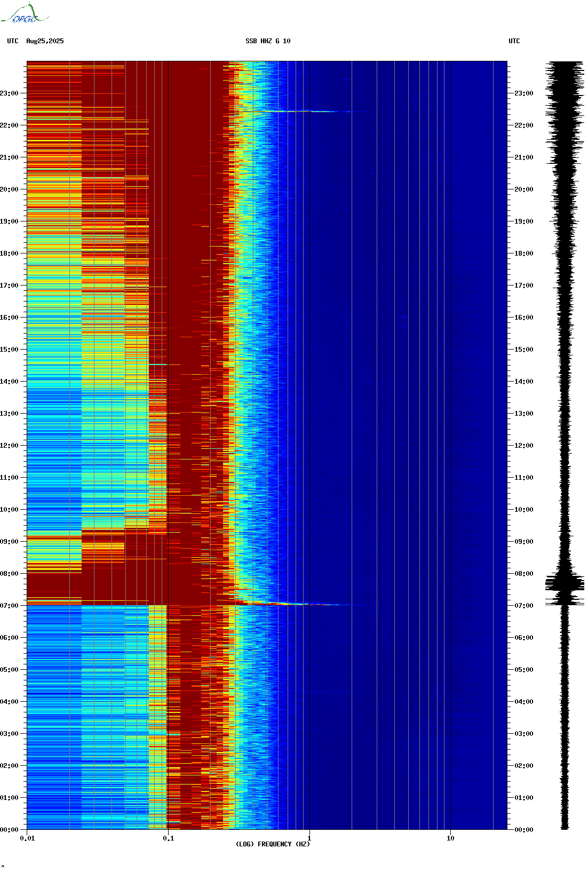Click the left axis 08:00 time label
Viewport: 588px width, 872px height.
[x=9, y=574]
